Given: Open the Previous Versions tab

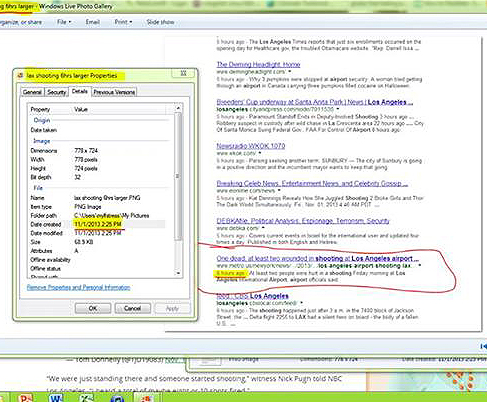Looking at the screenshot, I should pyautogui.click(x=114, y=92).
